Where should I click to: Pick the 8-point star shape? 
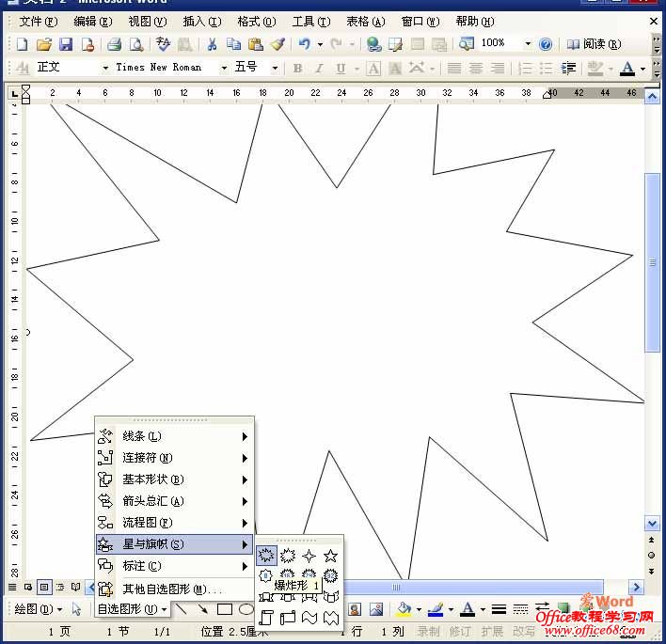[x=266, y=575]
